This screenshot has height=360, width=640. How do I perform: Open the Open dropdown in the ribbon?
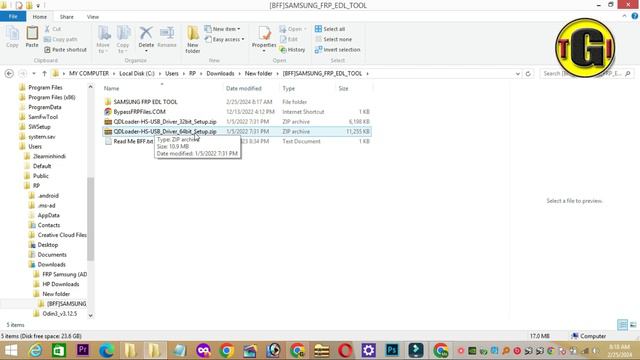[x=293, y=29]
